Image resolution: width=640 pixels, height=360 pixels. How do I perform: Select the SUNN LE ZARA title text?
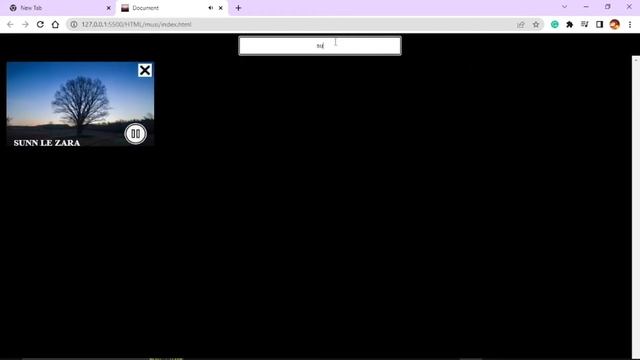tap(47, 143)
